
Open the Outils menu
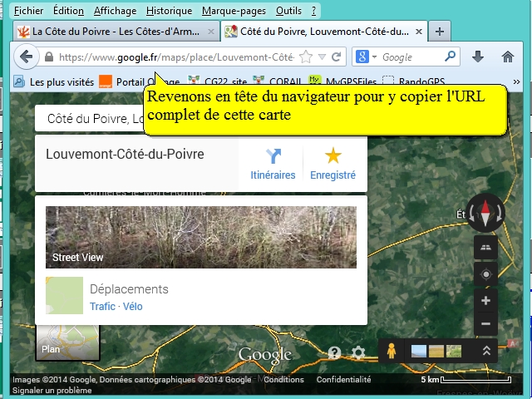(288, 11)
